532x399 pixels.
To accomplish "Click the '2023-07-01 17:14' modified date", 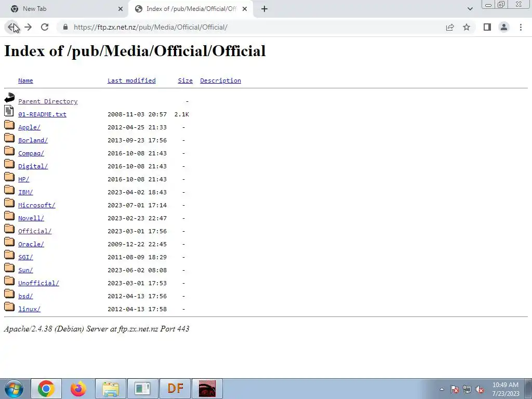I will coord(137,205).
